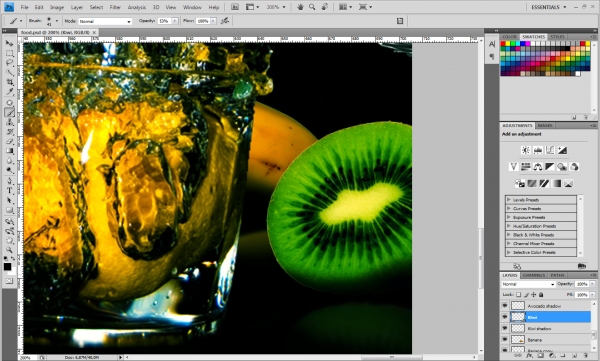
Task: Enable airbrush mode in options bar
Action: (x=225, y=21)
